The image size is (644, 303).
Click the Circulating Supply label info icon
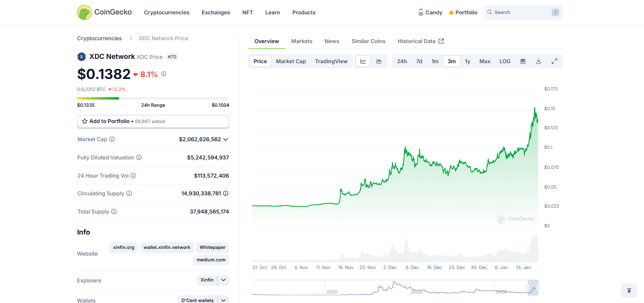point(129,193)
